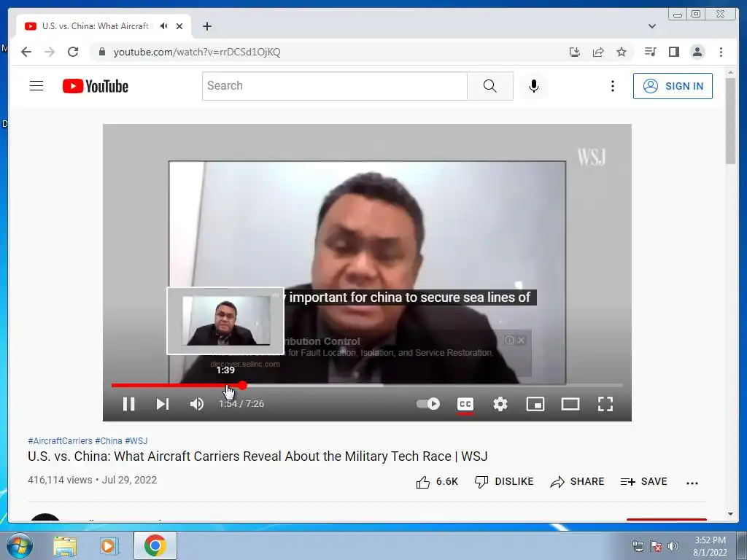Open the #China hashtag link
Viewport: 747px width, 560px height.
click(109, 441)
